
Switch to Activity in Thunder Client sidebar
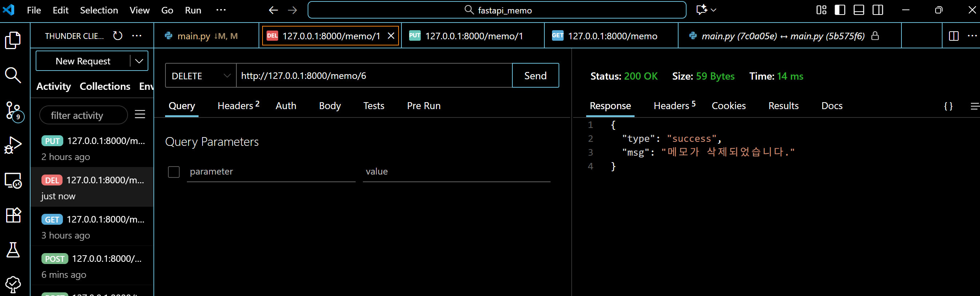pos(54,87)
